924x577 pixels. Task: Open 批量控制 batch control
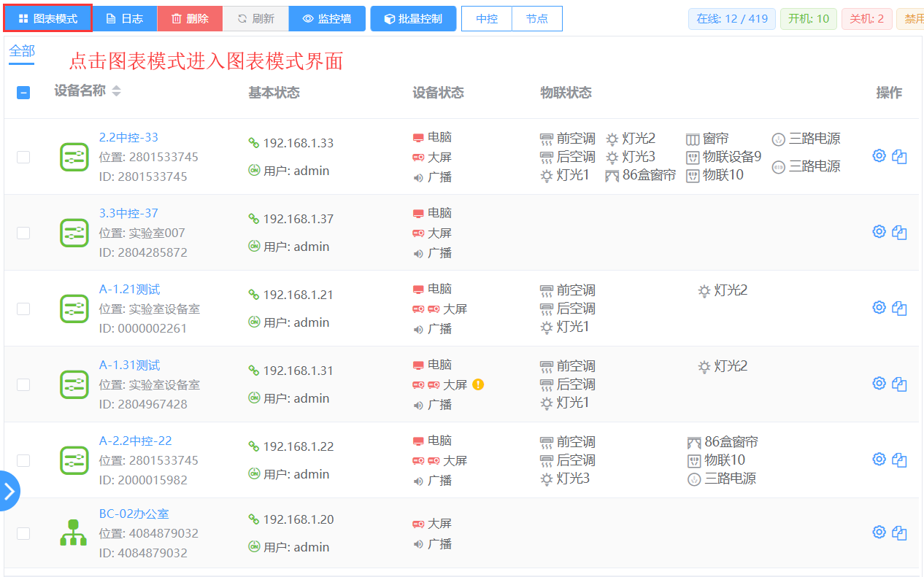coord(413,19)
